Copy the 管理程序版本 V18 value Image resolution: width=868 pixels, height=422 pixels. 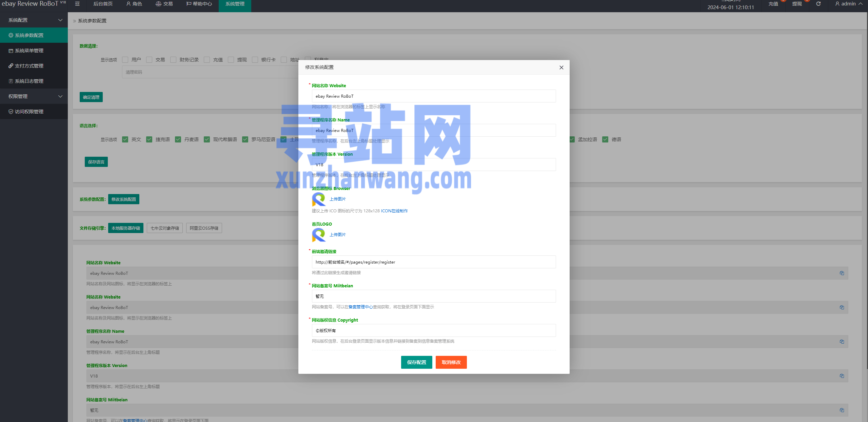tap(842, 376)
